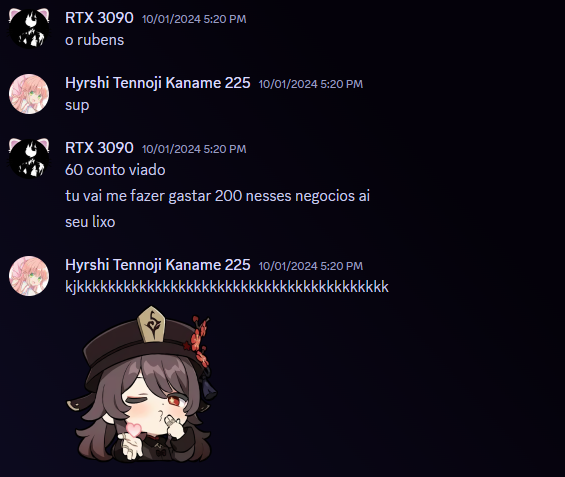The width and height of the screenshot is (565, 477).
Task: Open RTX 3090's avatar on 'o rubens' message
Action: coord(29,28)
